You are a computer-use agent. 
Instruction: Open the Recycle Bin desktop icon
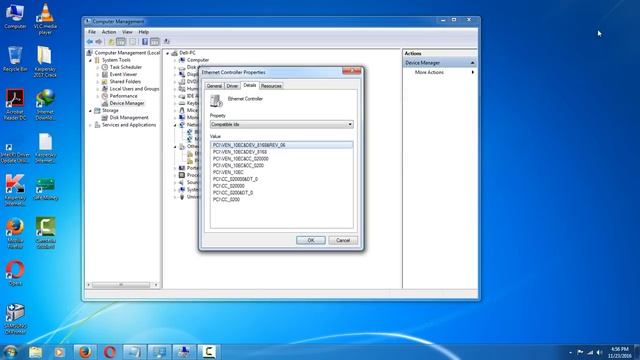tap(15, 59)
